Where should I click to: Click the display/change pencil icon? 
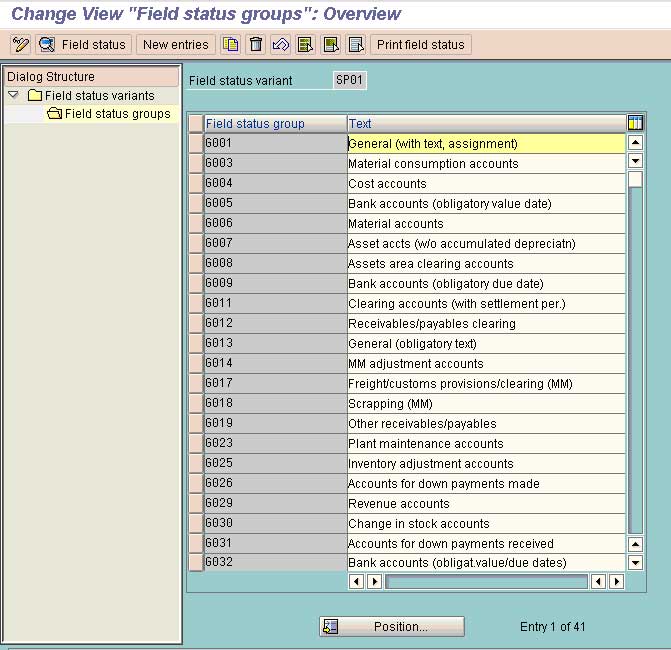point(21,45)
